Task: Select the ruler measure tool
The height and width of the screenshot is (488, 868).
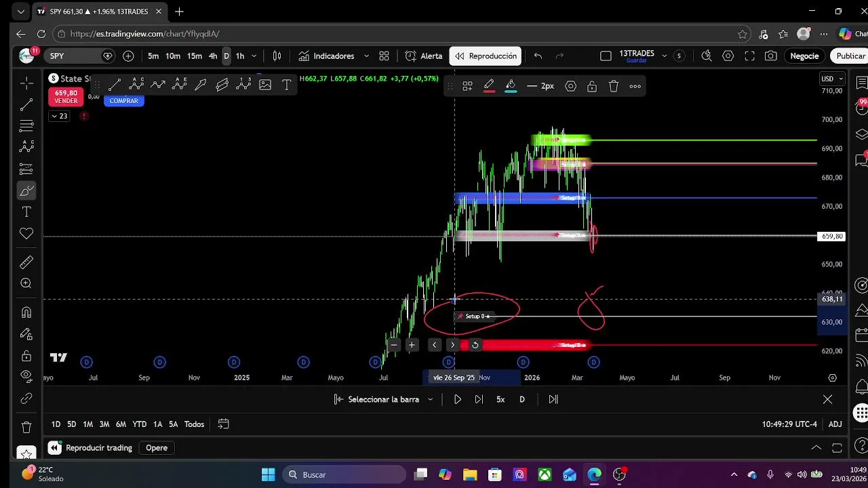Action: click(x=26, y=262)
